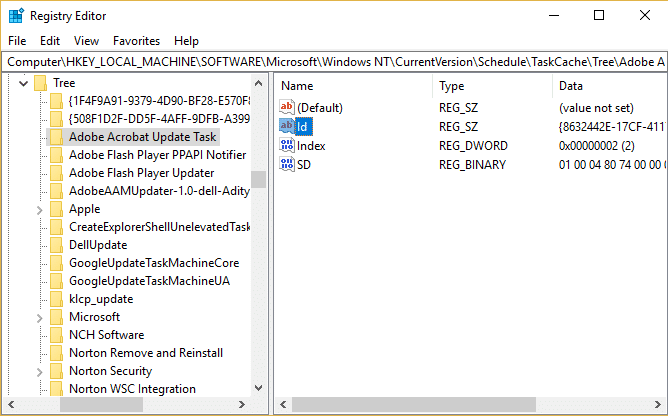Click the registry path address bar

[x=334, y=61]
